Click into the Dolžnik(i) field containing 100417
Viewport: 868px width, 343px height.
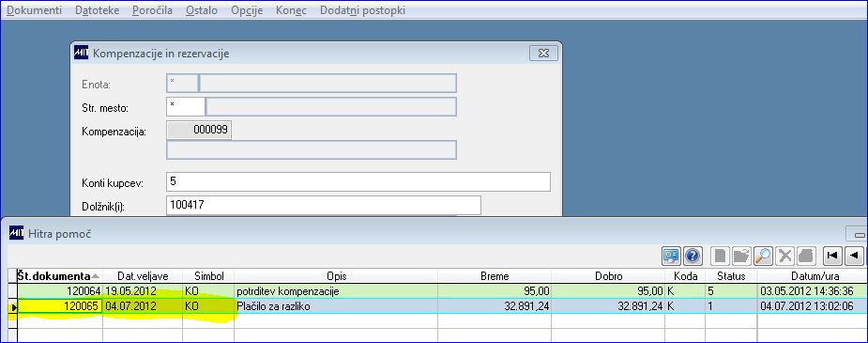[324, 205]
